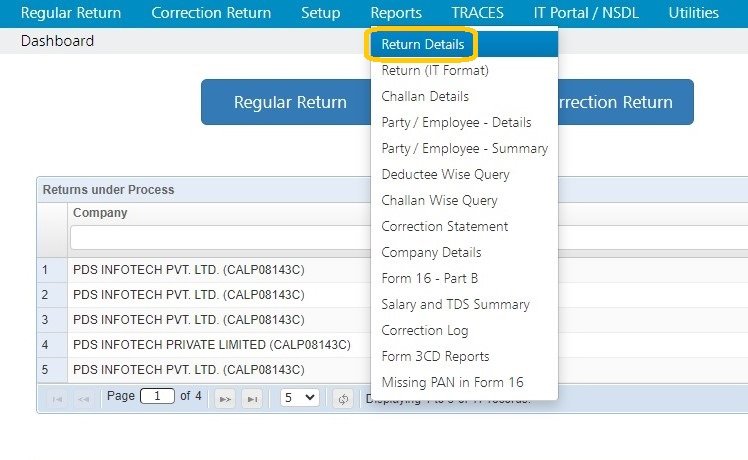The image size is (748, 460).
Task: Choose Challan Details in the menu
Action: click(425, 96)
